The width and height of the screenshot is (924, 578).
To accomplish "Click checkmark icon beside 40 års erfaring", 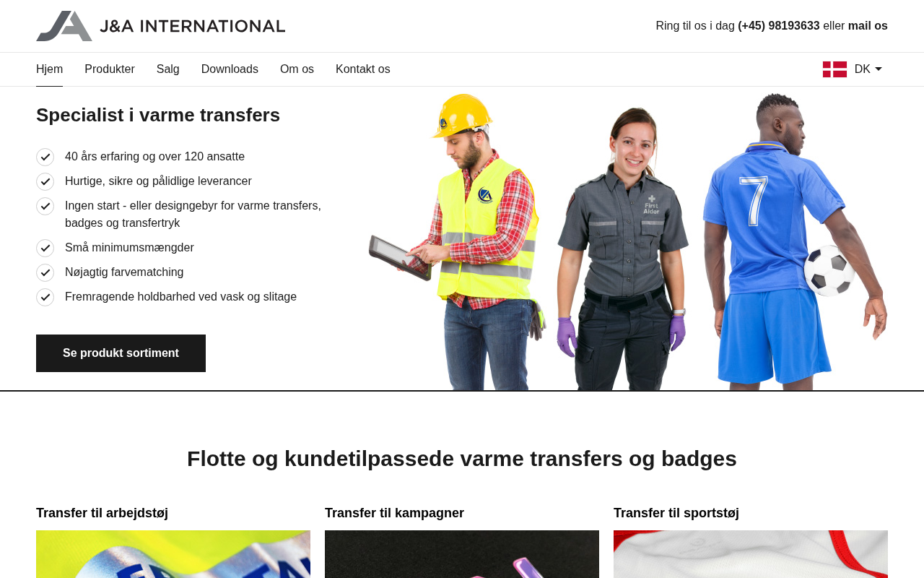I will coord(45,157).
